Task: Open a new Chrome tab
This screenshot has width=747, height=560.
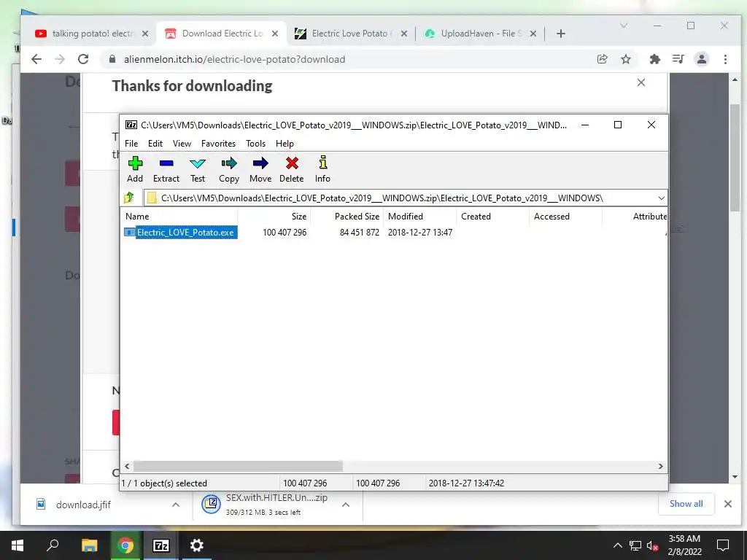Action: click(561, 34)
